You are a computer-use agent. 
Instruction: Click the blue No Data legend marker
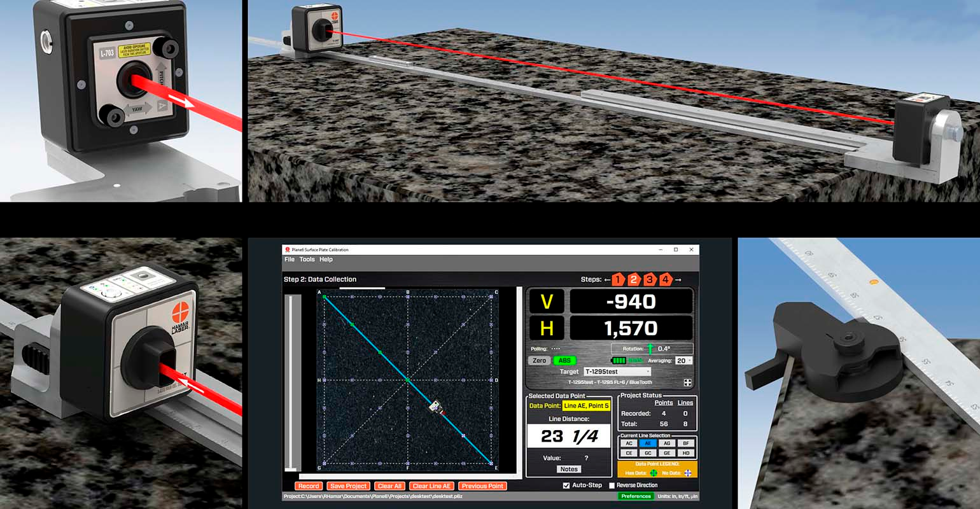coord(688,473)
